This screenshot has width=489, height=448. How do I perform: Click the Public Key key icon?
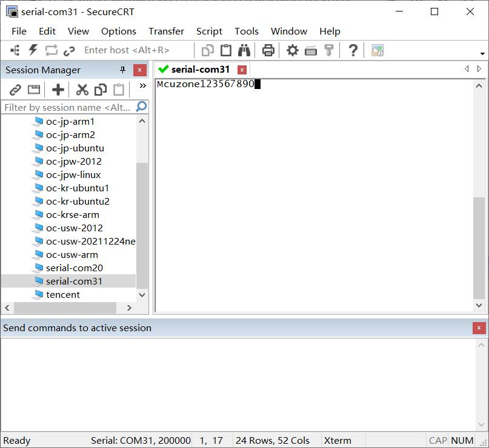click(x=328, y=50)
